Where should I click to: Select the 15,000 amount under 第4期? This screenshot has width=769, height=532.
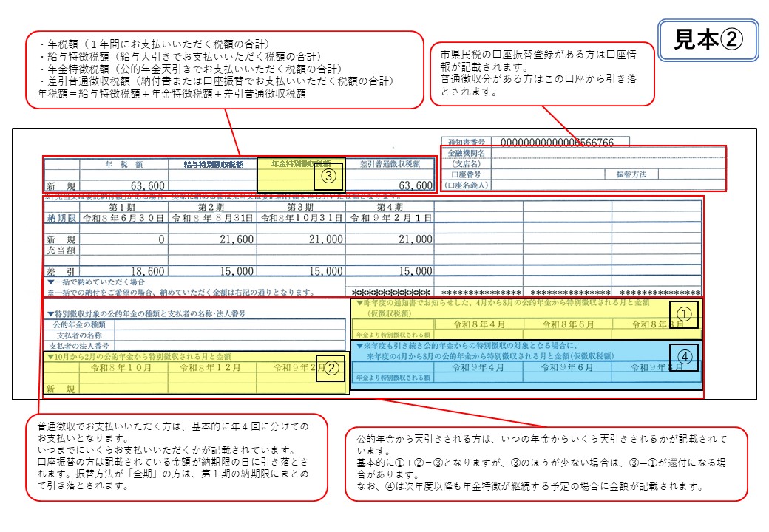(x=416, y=272)
